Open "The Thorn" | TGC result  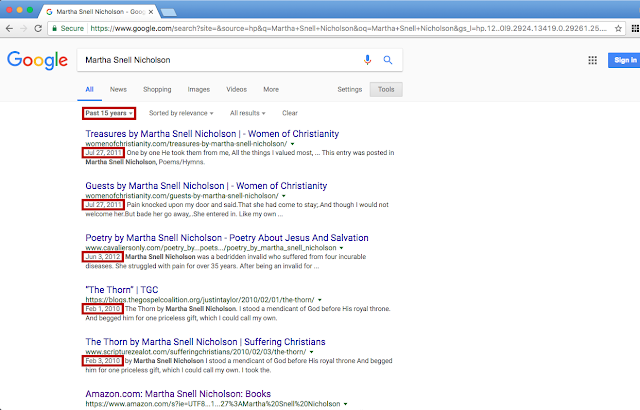pyautogui.click(x=122, y=290)
